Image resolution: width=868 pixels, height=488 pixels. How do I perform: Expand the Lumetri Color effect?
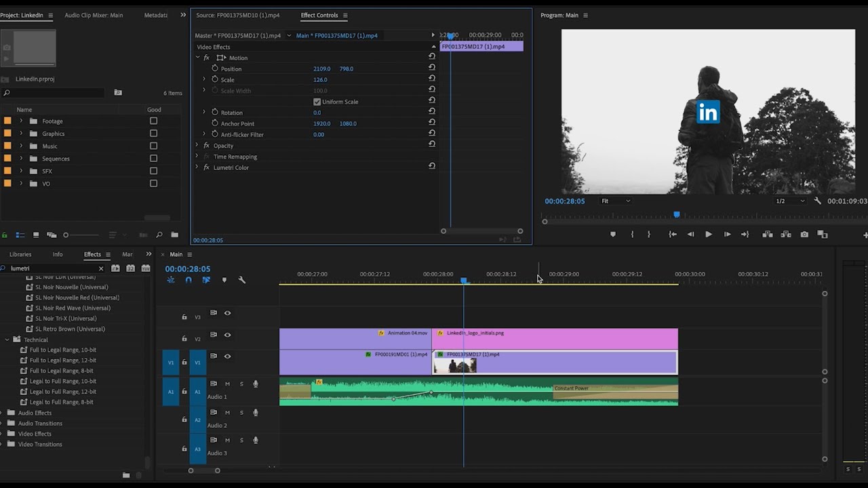point(197,167)
